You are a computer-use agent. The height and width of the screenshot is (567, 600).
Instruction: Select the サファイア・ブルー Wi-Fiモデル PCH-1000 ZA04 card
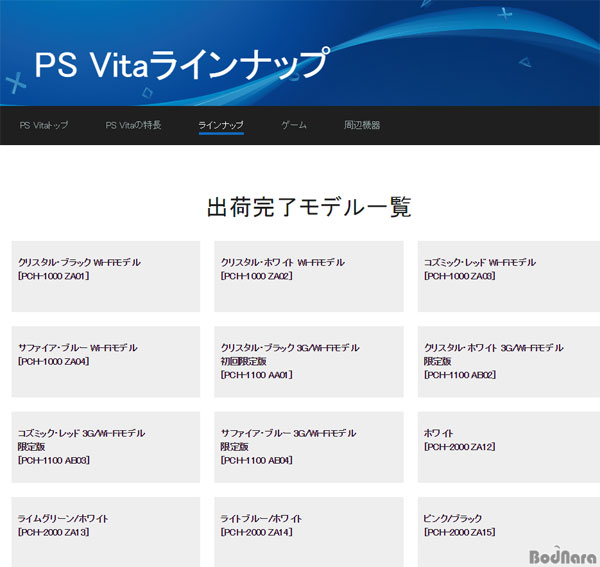pos(106,362)
